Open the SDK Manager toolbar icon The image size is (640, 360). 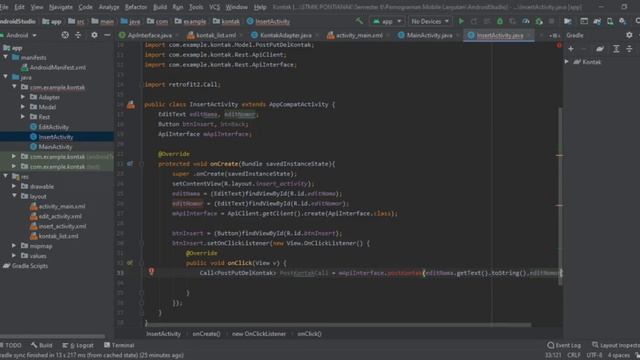[x=622, y=21]
